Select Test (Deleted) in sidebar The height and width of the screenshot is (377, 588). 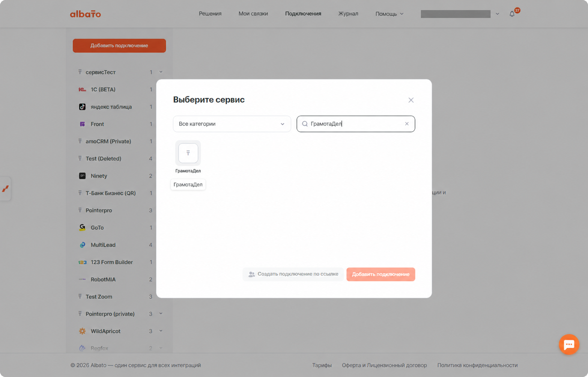click(x=116, y=158)
